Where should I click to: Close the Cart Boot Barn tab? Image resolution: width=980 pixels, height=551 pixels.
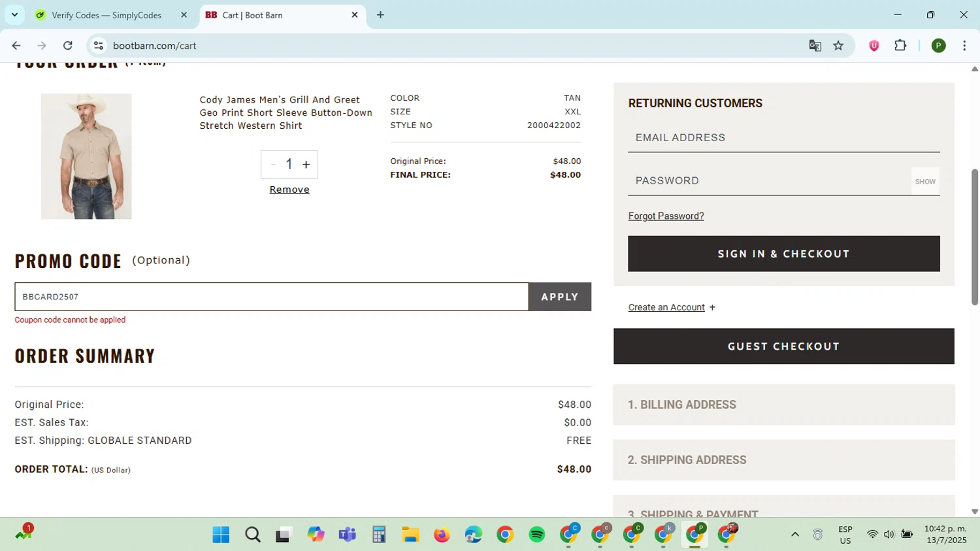click(355, 15)
